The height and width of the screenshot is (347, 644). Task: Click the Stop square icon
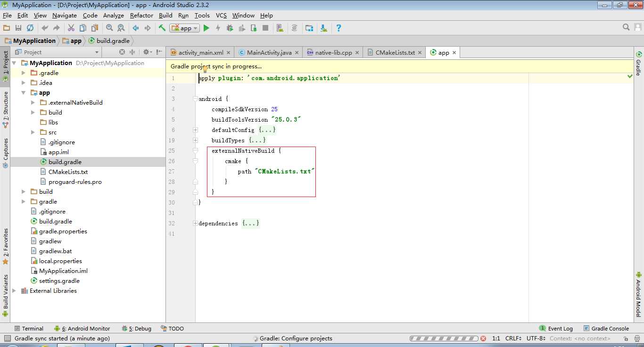pyautogui.click(x=265, y=28)
